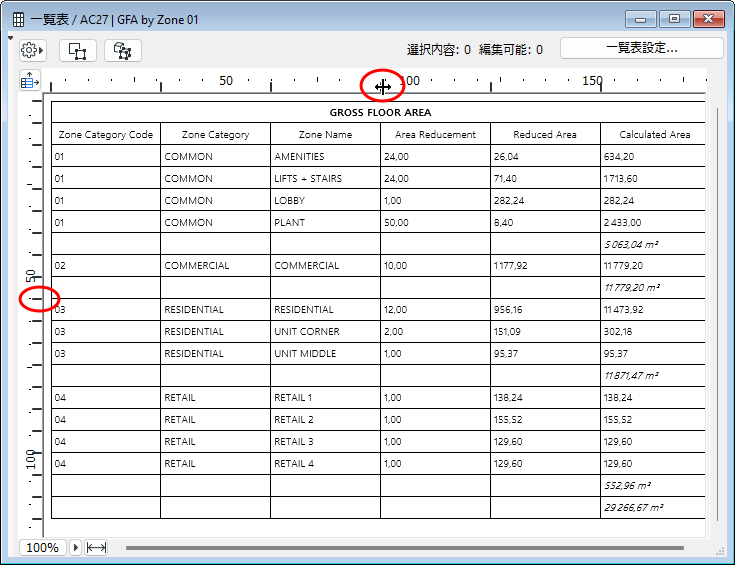Click the RETAIL 3 zone name cell
Screen dimensions: 735x565
coord(325,442)
